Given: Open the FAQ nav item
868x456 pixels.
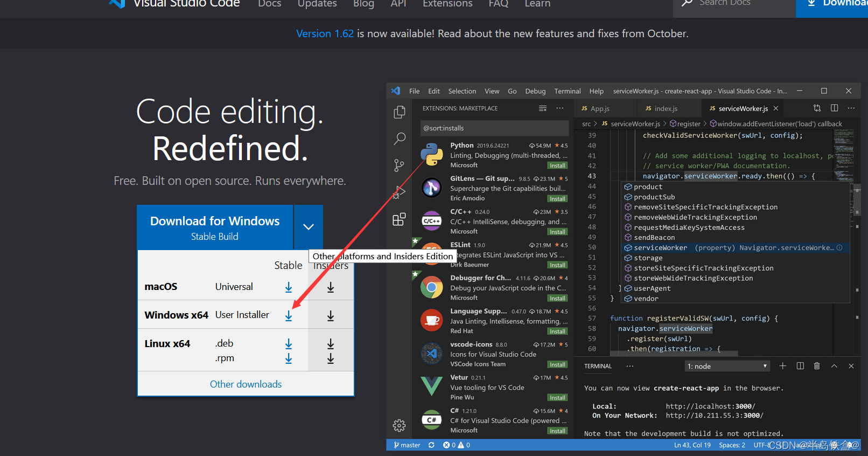Looking at the screenshot, I should click(x=499, y=4).
